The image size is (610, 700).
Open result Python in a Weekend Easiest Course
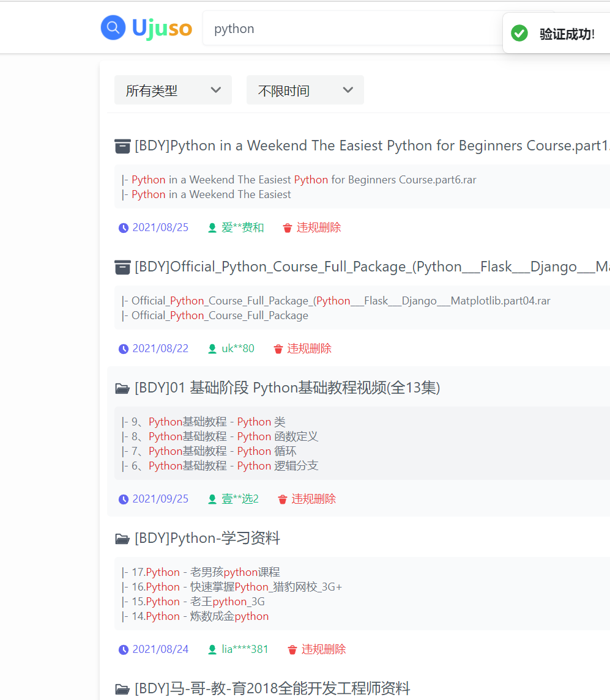(x=372, y=146)
